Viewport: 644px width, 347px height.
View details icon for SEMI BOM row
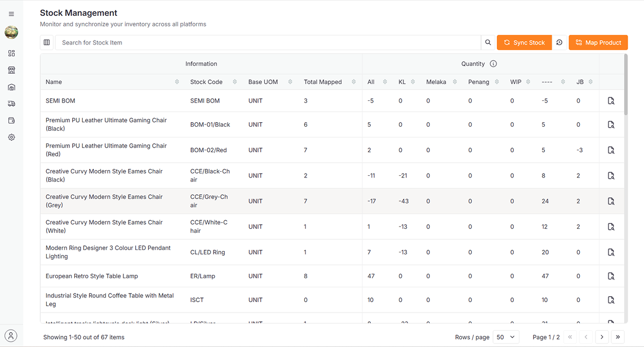coord(611,101)
